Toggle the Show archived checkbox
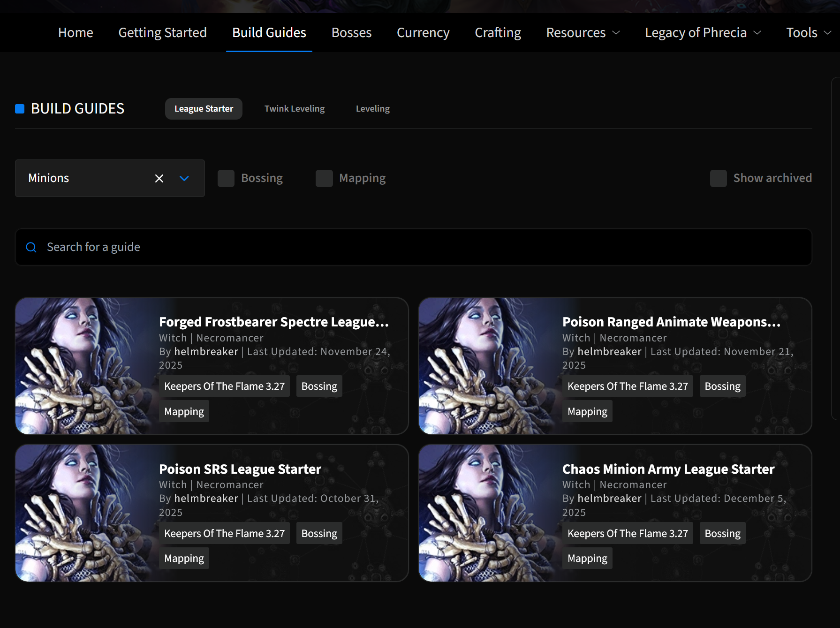840x628 pixels. point(719,178)
